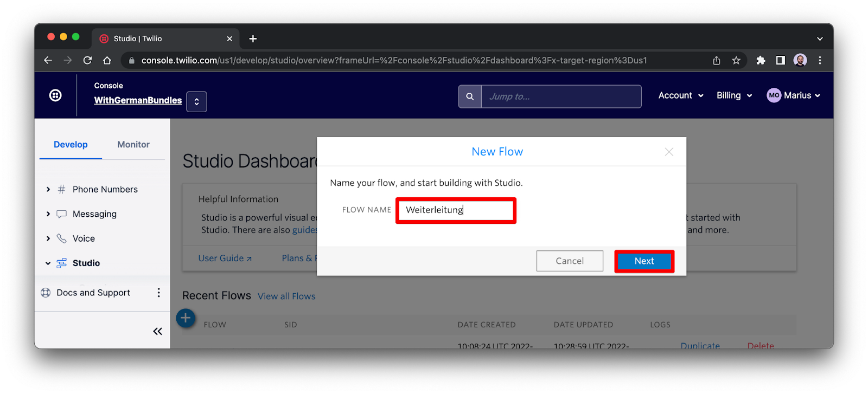The height and width of the screenshot is (394, 868).
Task: Click the Voice phone icon
Action: 62,238
